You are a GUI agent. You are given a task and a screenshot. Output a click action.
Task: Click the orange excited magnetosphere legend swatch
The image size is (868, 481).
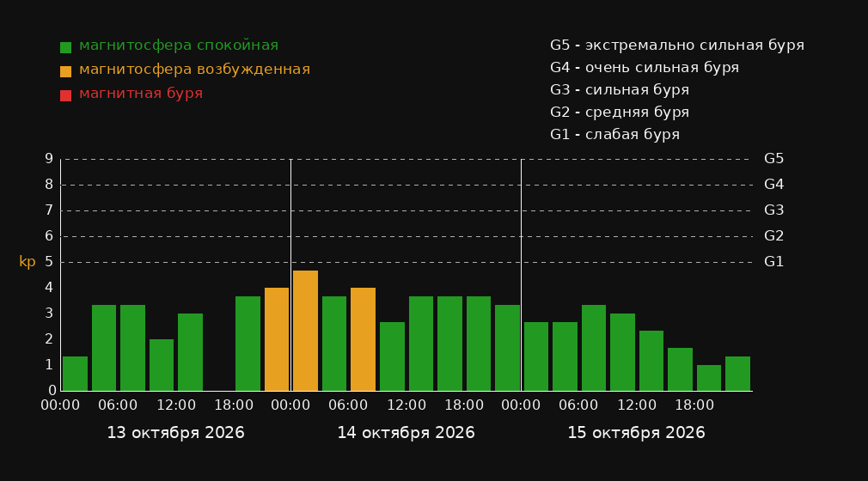tap(65, 71)
